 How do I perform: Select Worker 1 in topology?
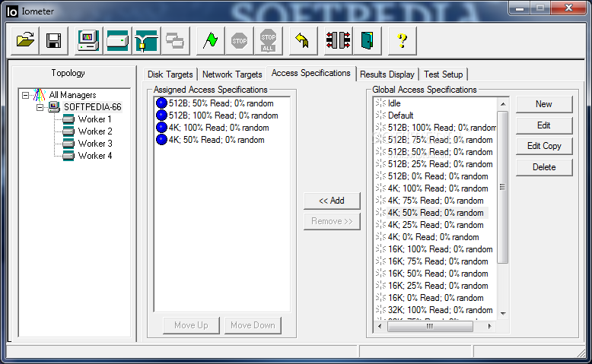94,119
